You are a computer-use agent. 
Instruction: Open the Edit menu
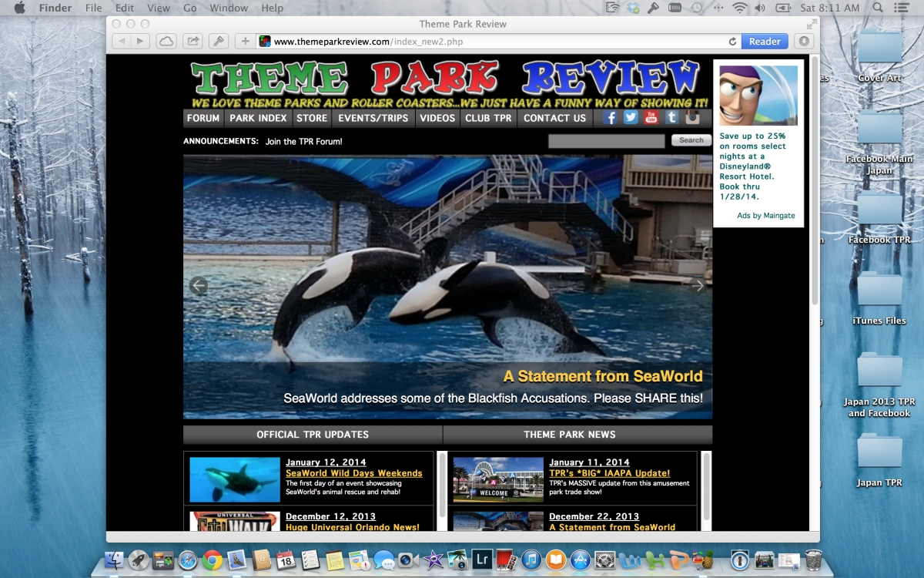point(124,8)
